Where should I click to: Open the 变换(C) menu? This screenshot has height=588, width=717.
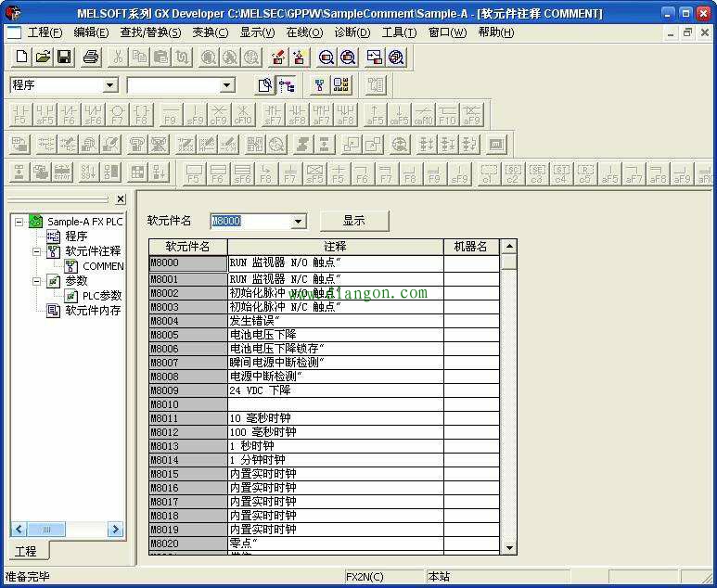point(211,32)
